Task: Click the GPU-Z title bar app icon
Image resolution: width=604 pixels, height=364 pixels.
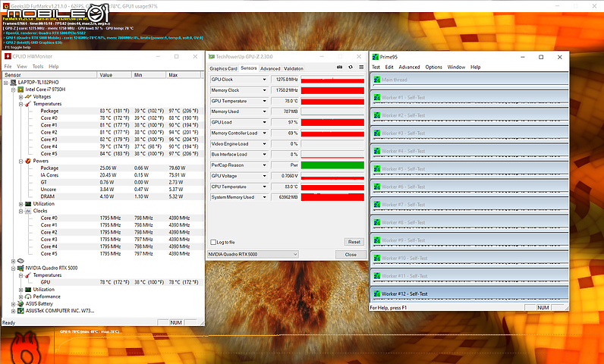Action: click(x=211, y=57)
